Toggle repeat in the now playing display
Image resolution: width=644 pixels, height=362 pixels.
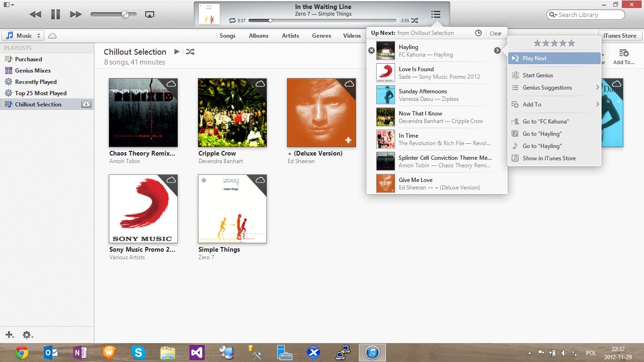(232, 21)
